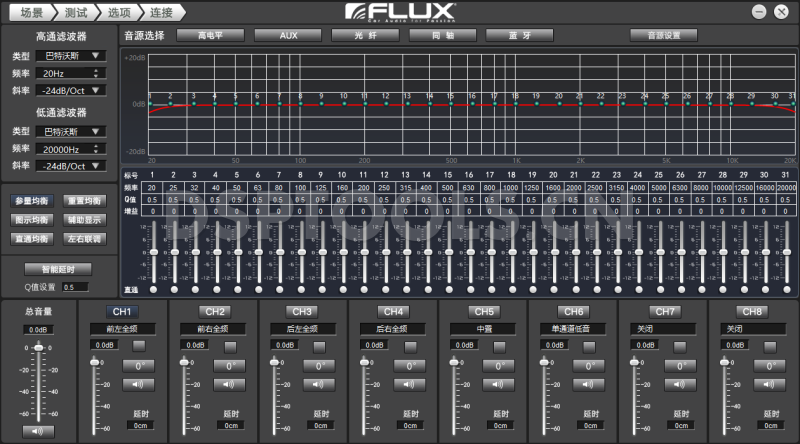
Task: Mute the master volume (总音量) speaker button
Action: tap(39, 431)
